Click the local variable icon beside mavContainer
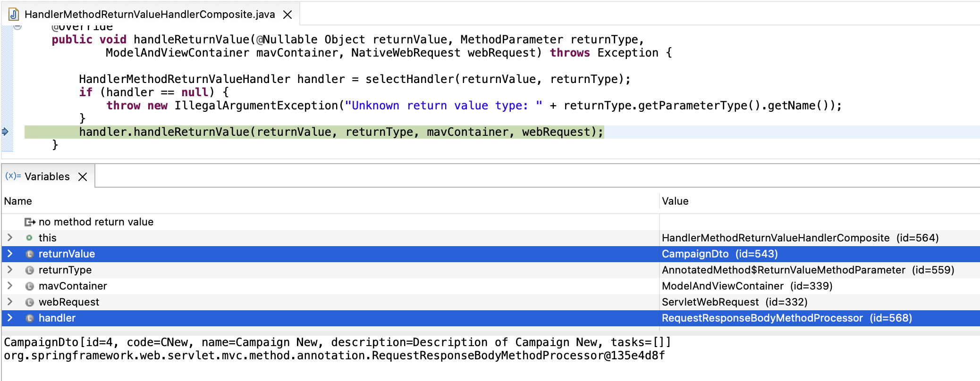980x381 pixels. 29,286
